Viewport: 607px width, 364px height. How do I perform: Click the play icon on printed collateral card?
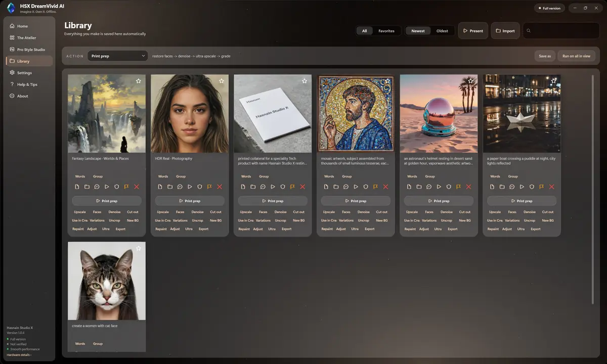273,187
